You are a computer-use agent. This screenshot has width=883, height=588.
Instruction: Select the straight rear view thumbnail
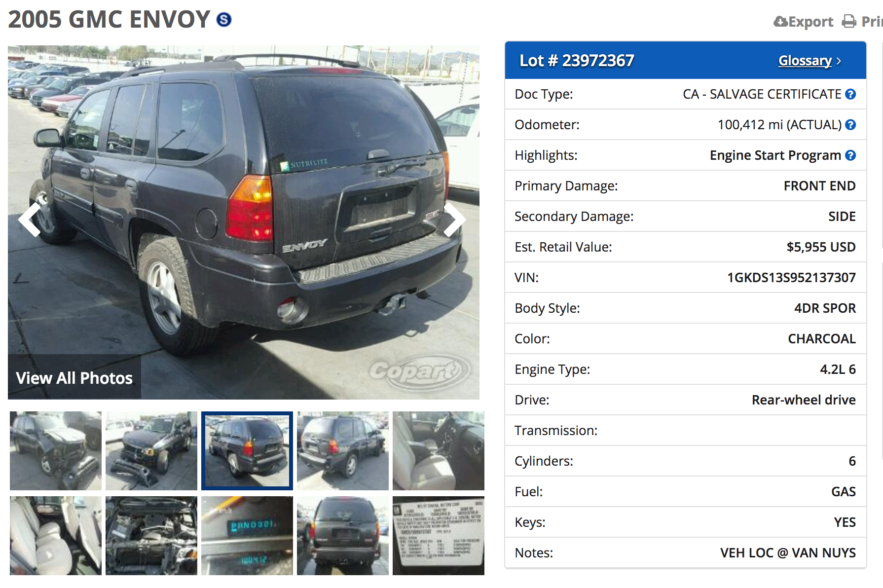(343, 536)
